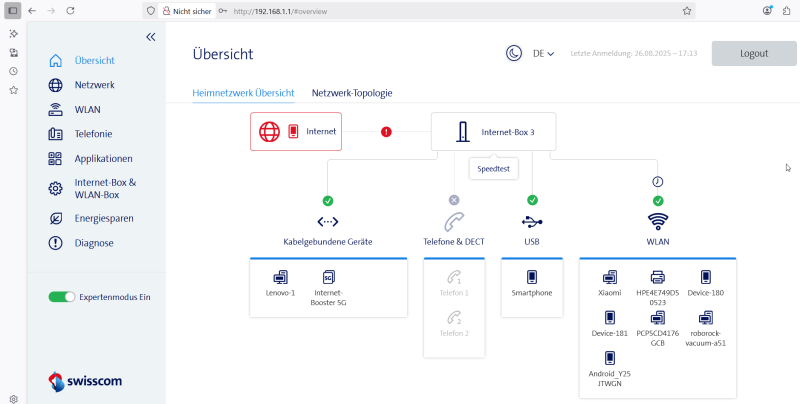This screenshot has width=800, height=404.
Task: Select the Lenovo-1 wired device
Action: click(x=280, y=282)
